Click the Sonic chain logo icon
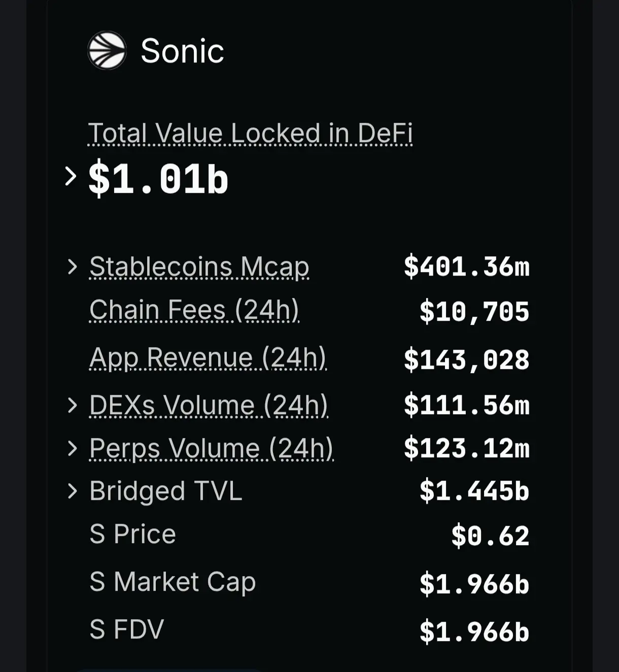619x672 pixels. click(x=107, y=50)
